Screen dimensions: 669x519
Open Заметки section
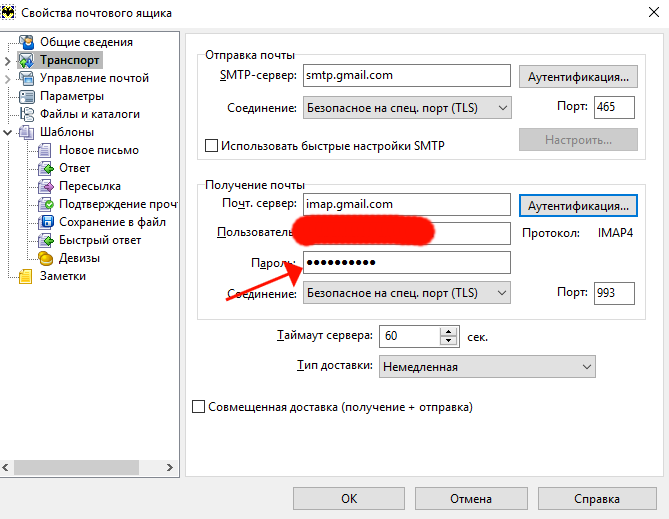coord(63,276)
